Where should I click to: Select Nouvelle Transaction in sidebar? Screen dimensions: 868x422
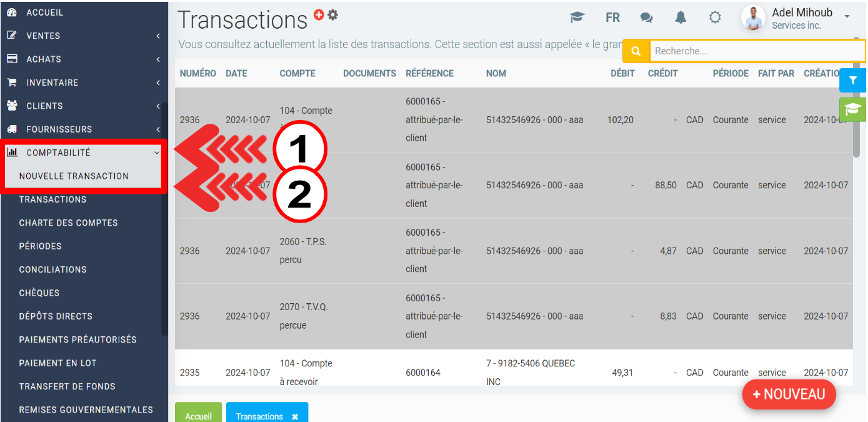pos(74,176)
